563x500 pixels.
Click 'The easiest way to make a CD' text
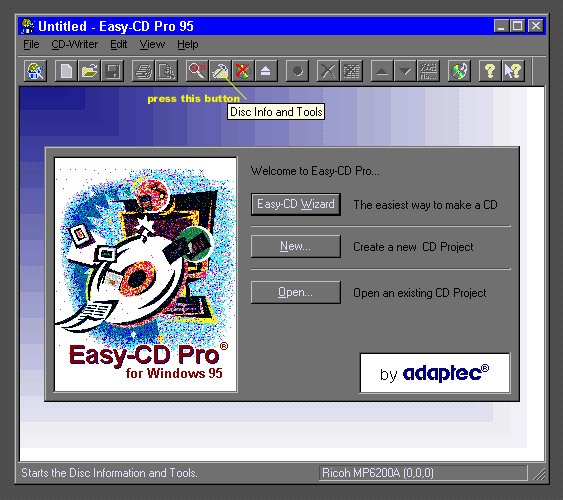pos(425,205)
